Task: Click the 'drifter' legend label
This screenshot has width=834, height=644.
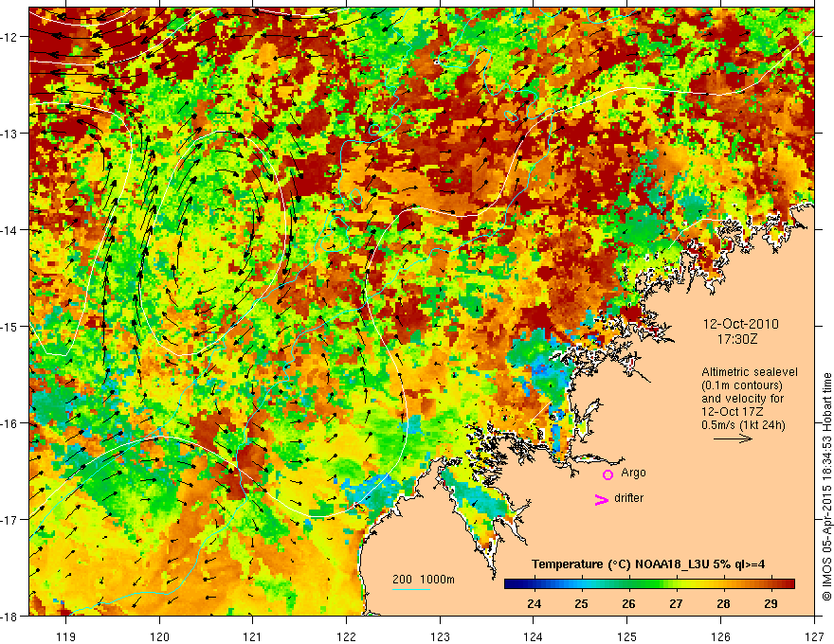Action: point(628,498)
